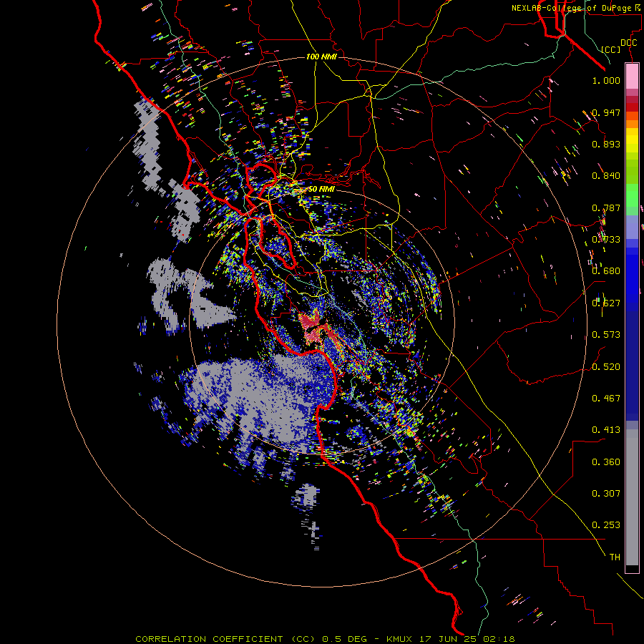Viewport: 644px width, 644px height.
Task: Click the 0.733 scale value
Action: pyautogui.click(x=606, y=240)
